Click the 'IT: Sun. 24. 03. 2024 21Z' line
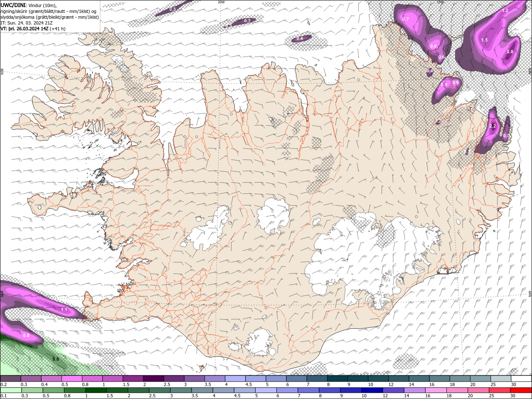 [27, 23]
